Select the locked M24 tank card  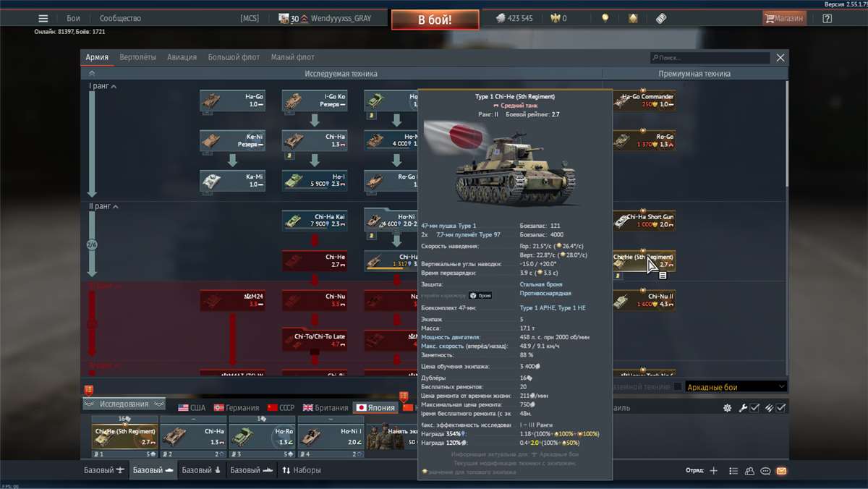tap(232, 300)
